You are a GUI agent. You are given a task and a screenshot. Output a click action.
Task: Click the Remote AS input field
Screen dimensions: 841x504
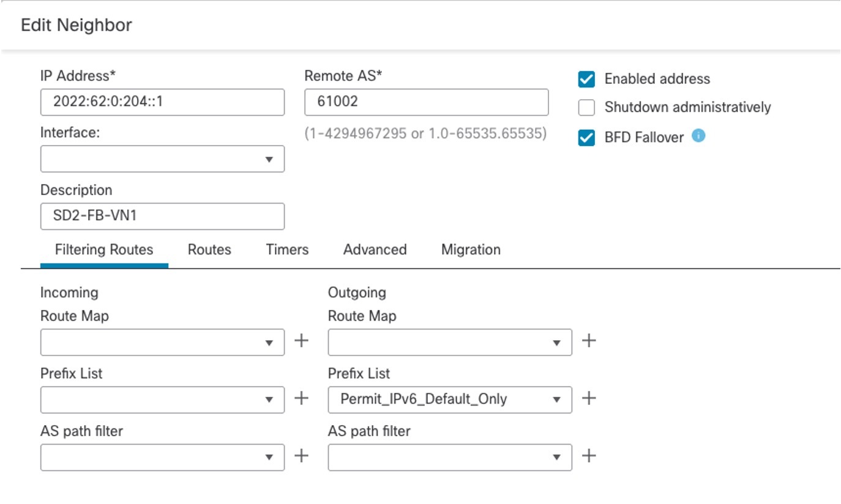[x=427, y=102]
